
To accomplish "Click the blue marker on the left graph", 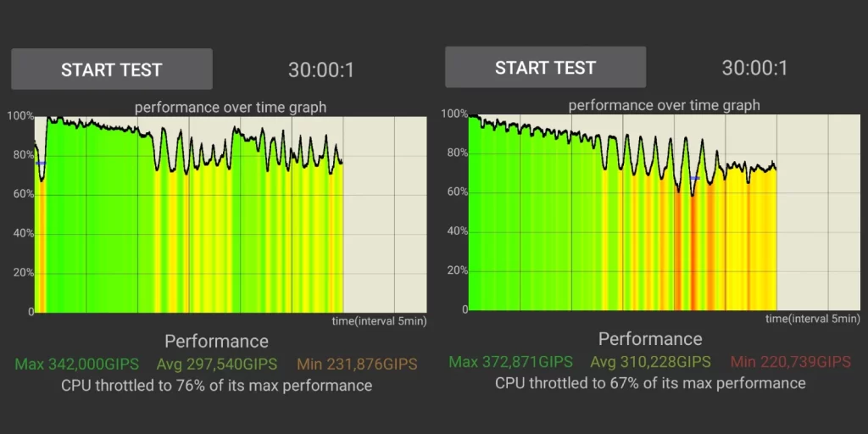I will 40,163.
